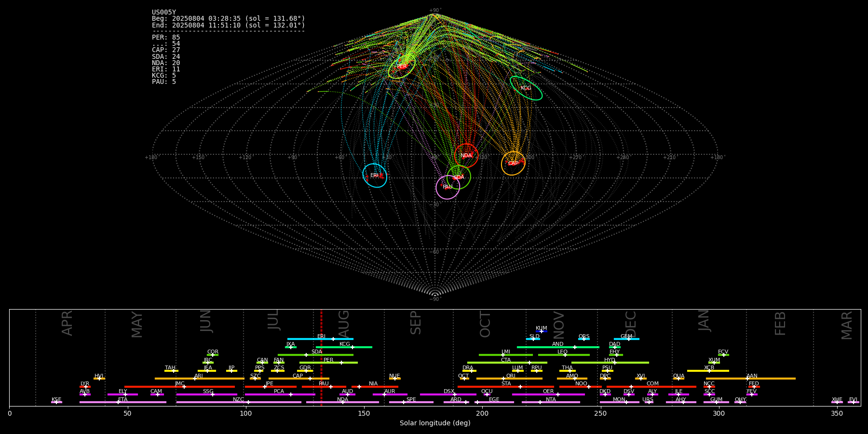Select the LYR shower label in timeline
Image resolution: width=868 pixels, height=434 pixels.
(x=85, y=384)
